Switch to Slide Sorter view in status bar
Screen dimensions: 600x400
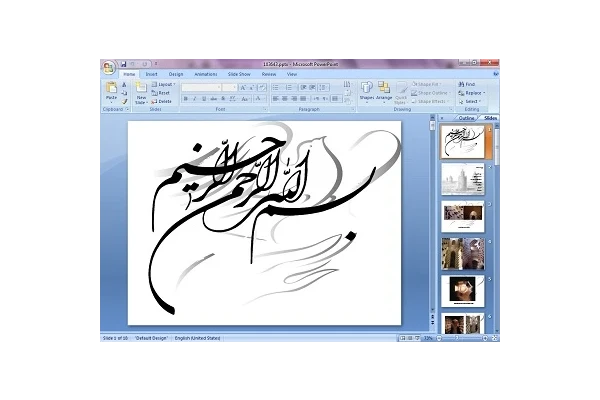410,338
